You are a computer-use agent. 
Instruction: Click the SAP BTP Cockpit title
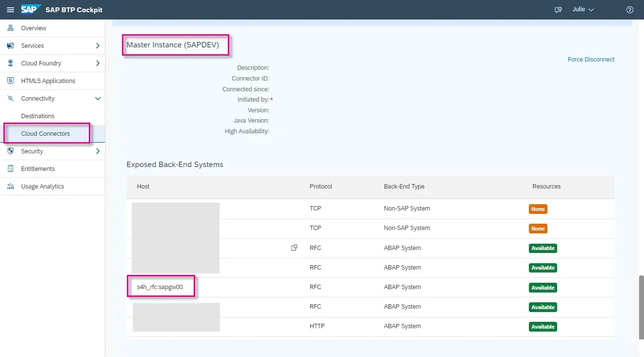click(74, 10)
